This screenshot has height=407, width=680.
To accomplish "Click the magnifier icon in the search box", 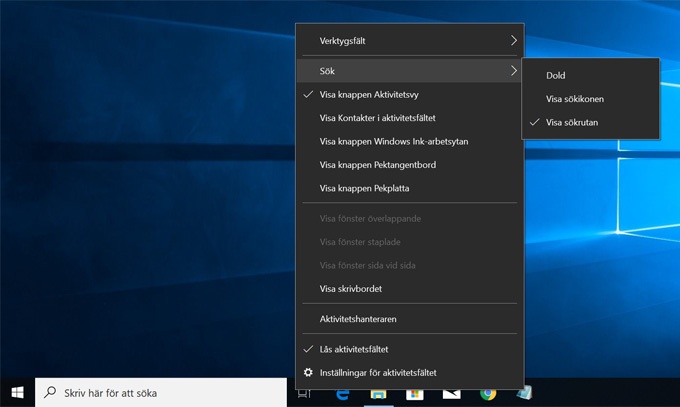I will tap(50, 393).
